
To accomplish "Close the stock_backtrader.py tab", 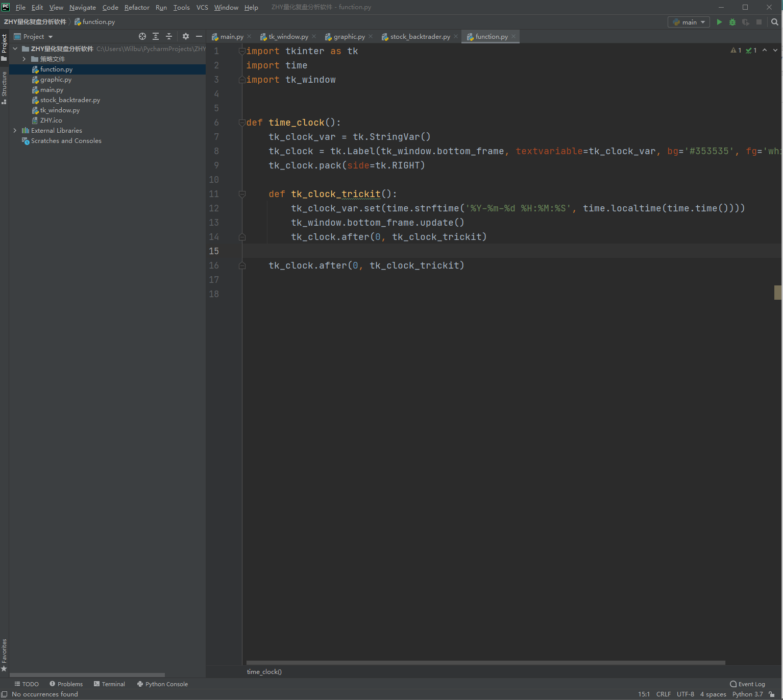I will 456,36.
